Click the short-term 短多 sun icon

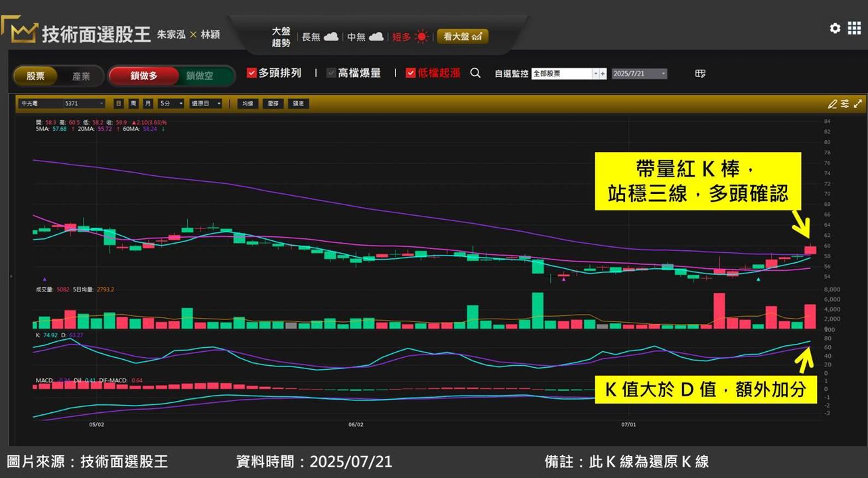pos(422,37)
